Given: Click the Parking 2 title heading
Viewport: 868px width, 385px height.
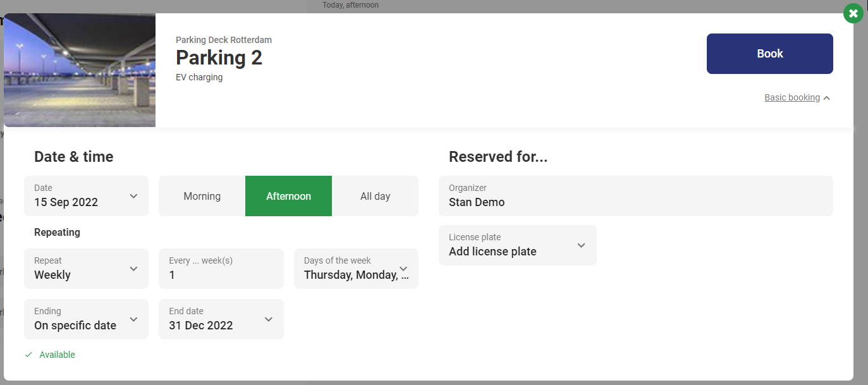Looking at the screenshot, I should point(219,58).
